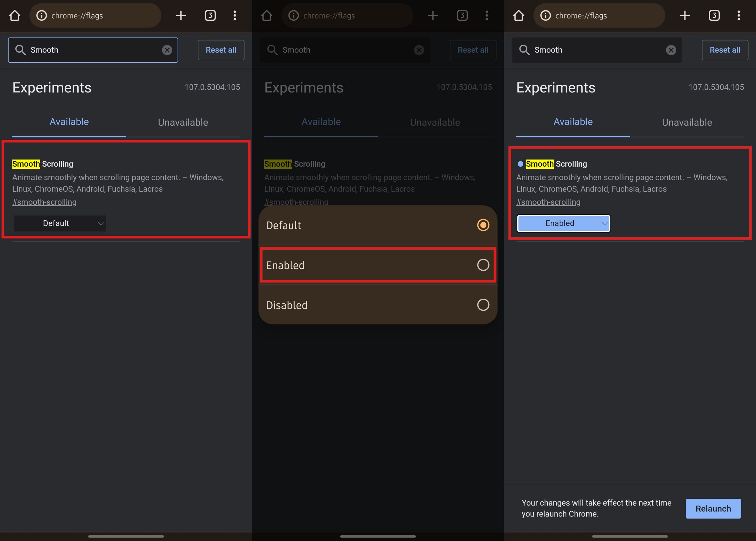Click clear search X icon in right panel
This screenshot has width=756, height=541.
(x=671, y=50)
